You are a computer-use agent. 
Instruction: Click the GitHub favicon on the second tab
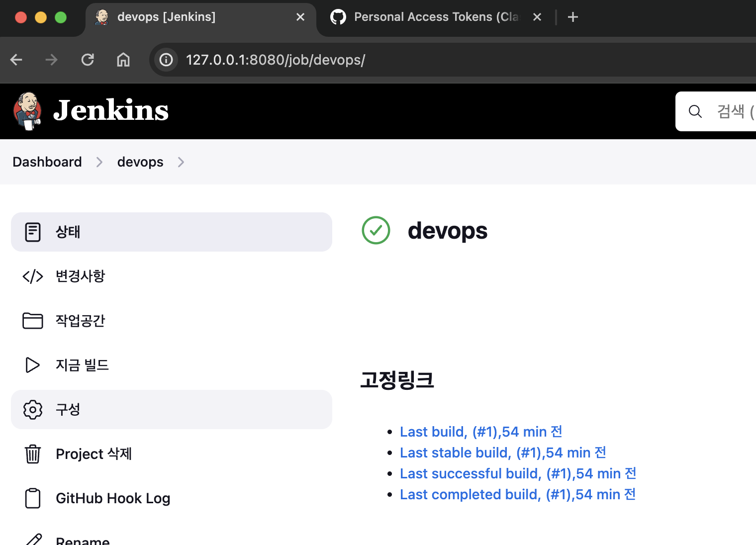[338, 17]
